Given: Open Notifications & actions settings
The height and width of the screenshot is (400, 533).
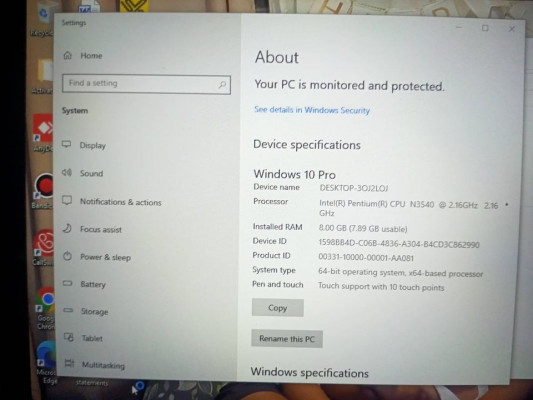Looking at the screenshot, I should (121, 202).
